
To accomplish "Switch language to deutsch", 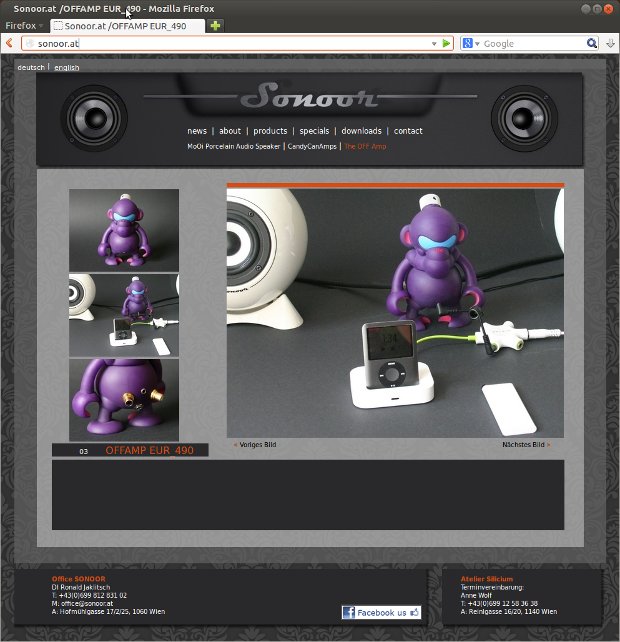I will point(31,67).
